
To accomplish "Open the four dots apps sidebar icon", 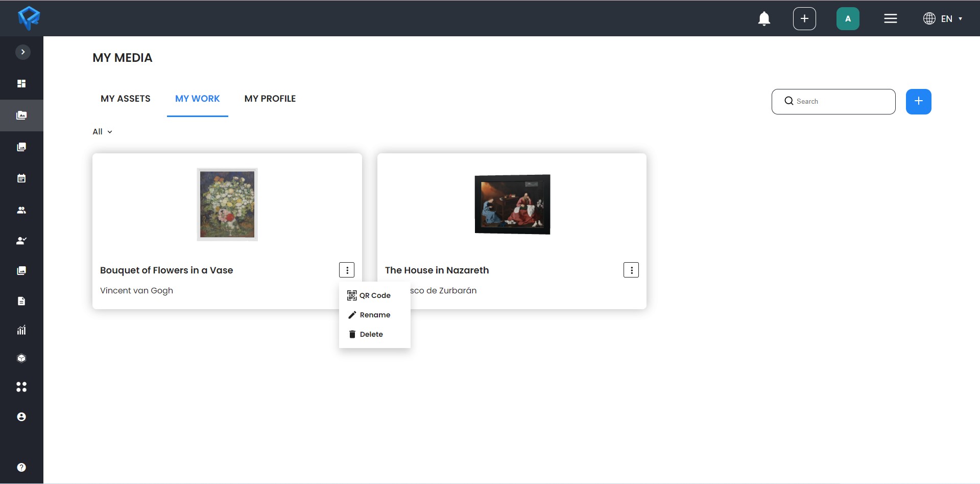I will (21, 387).
